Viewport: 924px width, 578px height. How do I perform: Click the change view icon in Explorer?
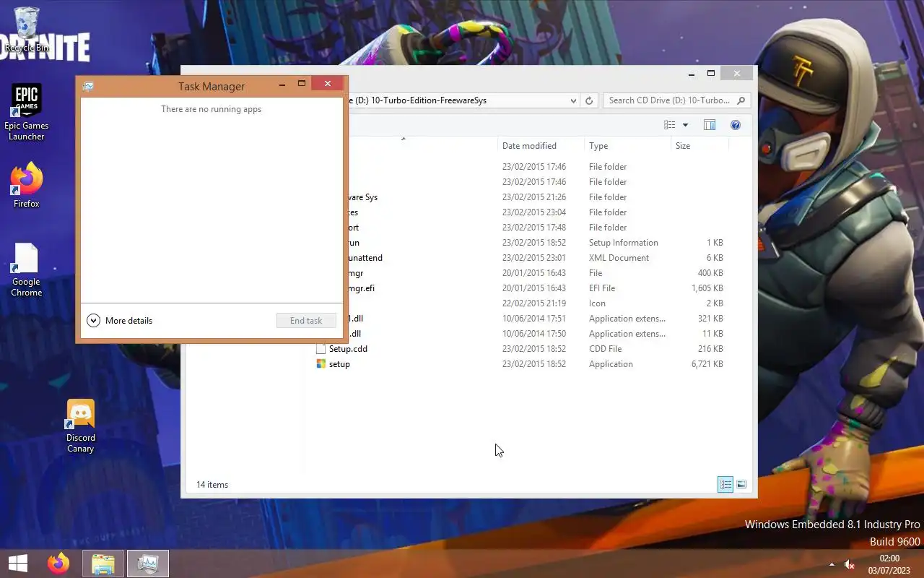coord(670,125)
